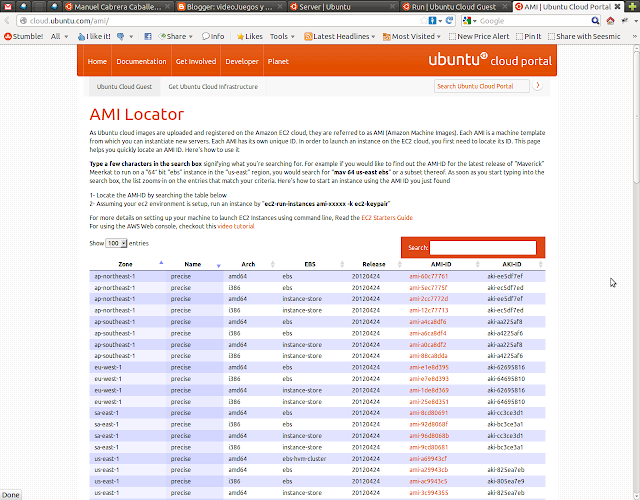The image size is (640, 500).
Task: Close the Server | Ubuntu tab
Action: tap(392, 7)
